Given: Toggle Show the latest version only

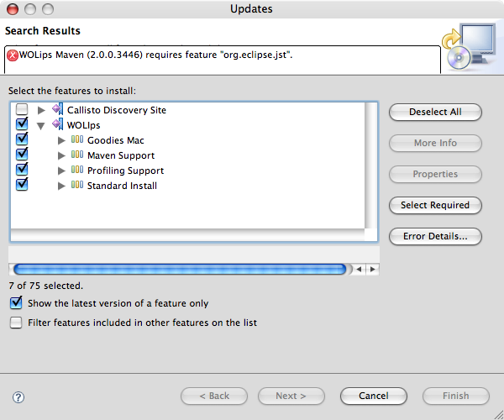Looking at the screenshot, I should [16, 302].
